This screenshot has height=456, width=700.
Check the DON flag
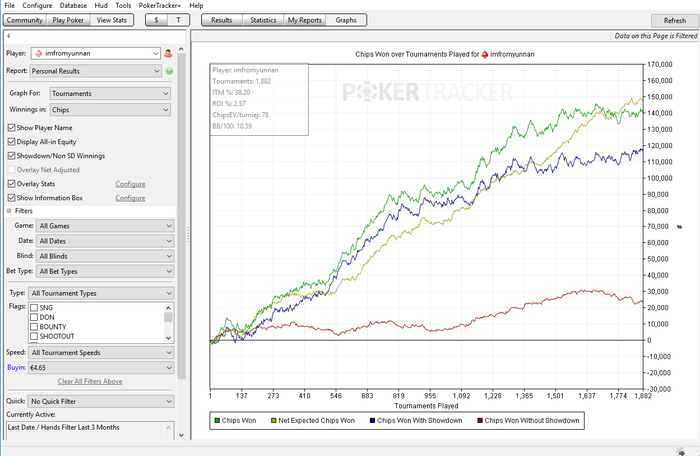tap(33, 317)
